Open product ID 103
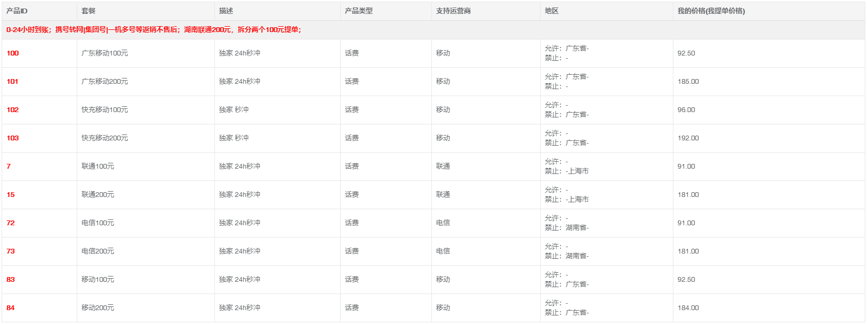The image size is (868, 324). pyautogui.click(x=13, y=138)
